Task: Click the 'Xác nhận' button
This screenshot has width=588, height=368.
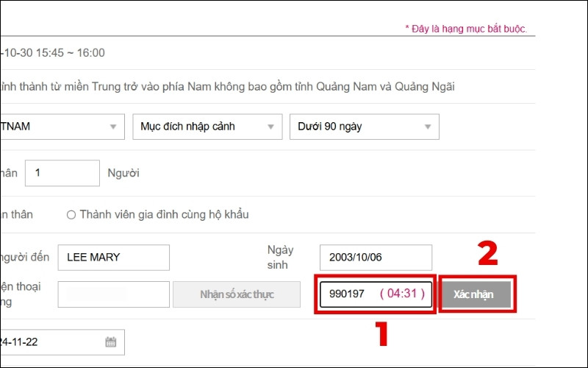Action: tap(476, 294)
